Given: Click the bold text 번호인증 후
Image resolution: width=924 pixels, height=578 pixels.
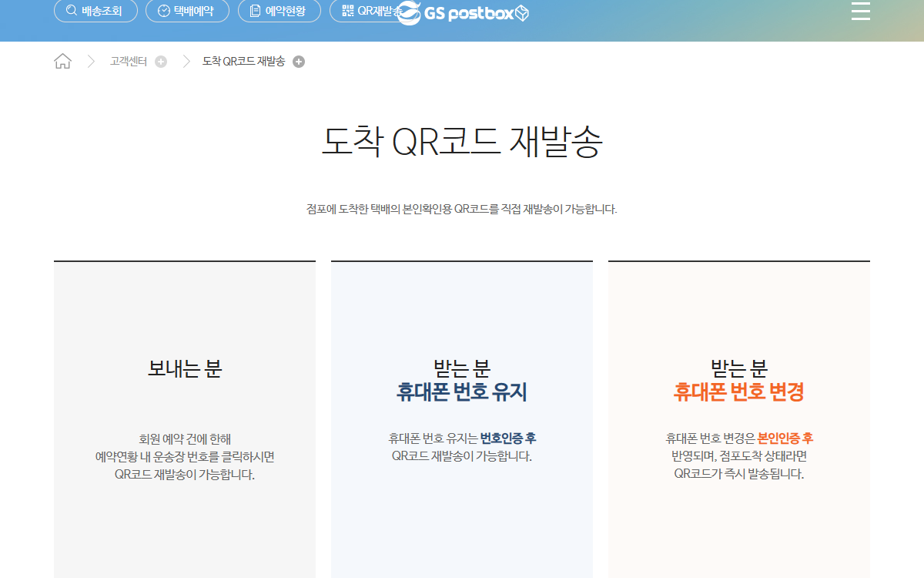Looking at the screenshot, I should coord(508,439).
